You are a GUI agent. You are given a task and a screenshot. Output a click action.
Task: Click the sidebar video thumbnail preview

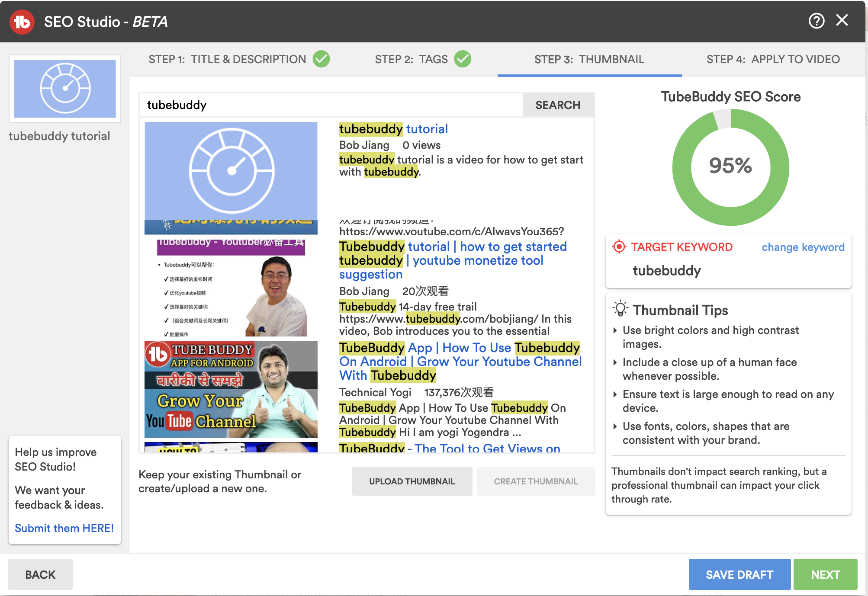[x=65, y=89]
